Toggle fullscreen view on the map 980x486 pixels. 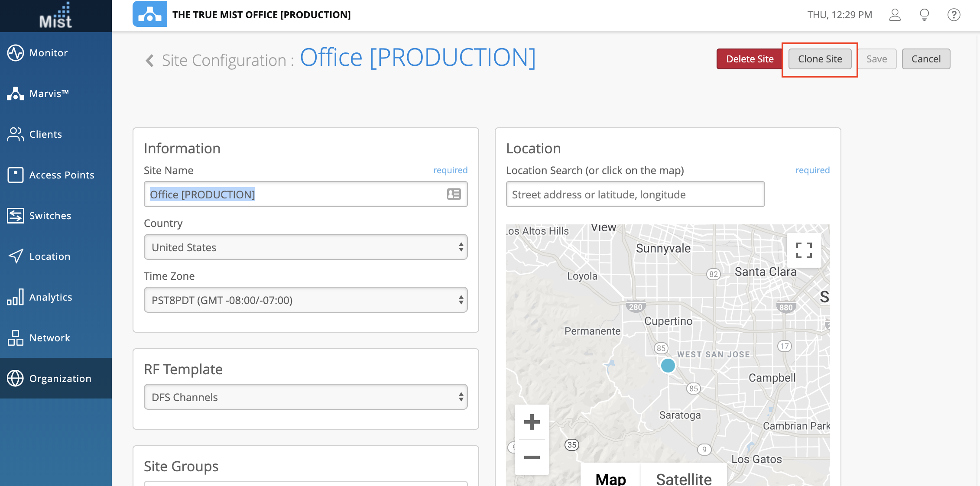point(804,250)
